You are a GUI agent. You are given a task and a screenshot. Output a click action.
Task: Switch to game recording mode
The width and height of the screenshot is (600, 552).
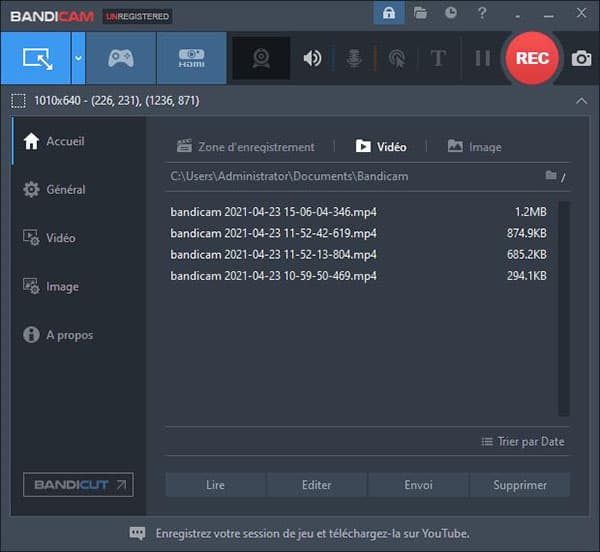(121, 58)
